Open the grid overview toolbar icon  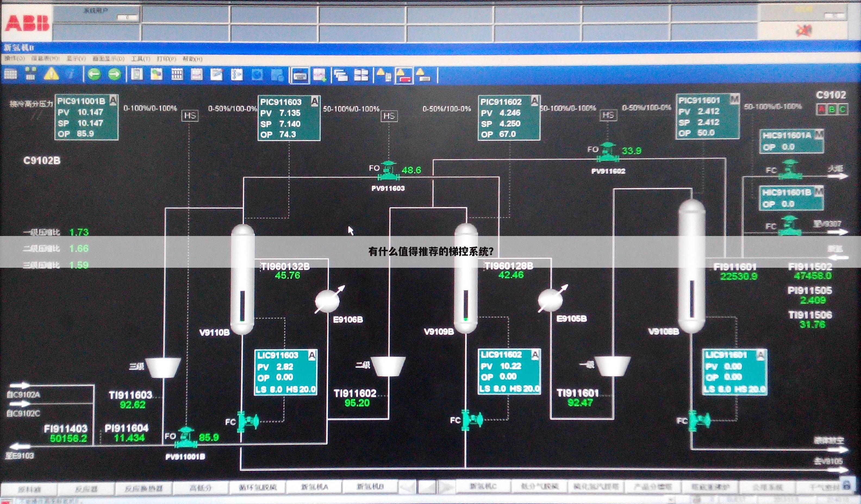[x=10, y=74]
